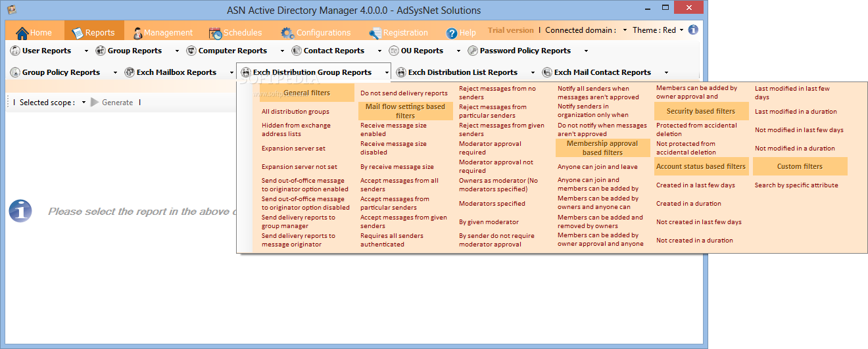Viewport: 868px width, 349px height.
Task: Expand the Group Policy Reports dropdown arrow
Action: tap(116, 72)
